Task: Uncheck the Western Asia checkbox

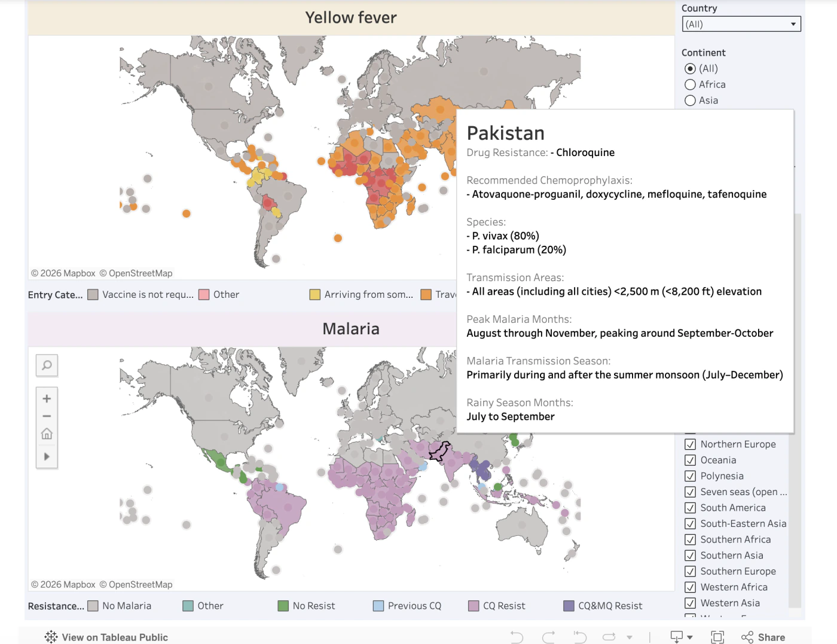Action: pyautogui.click(x=690, y=603)
